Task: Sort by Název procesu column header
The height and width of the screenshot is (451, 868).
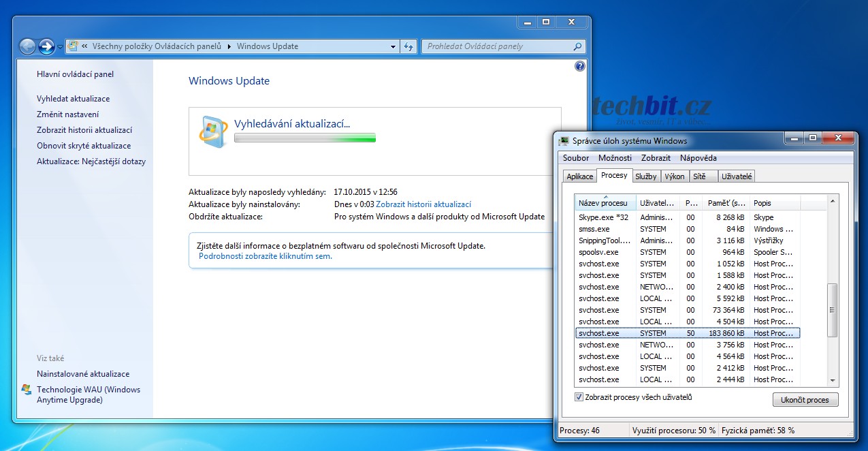Action: click(605, 203)
